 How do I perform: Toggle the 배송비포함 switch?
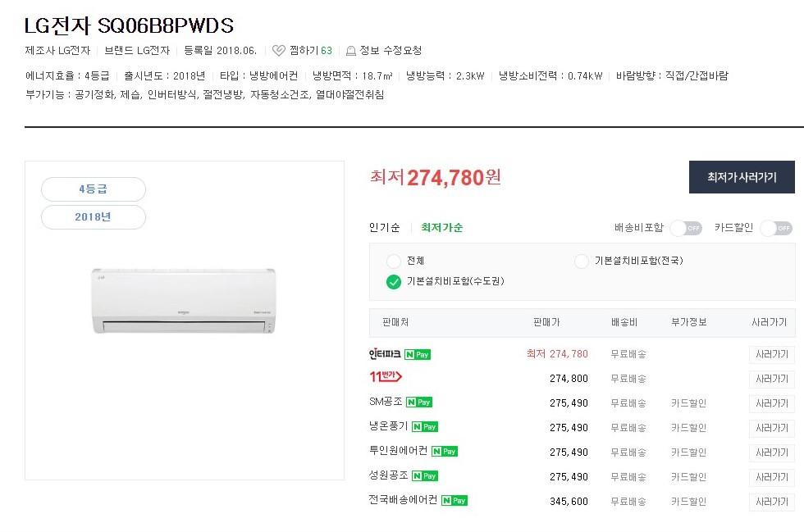coord(686,228)
